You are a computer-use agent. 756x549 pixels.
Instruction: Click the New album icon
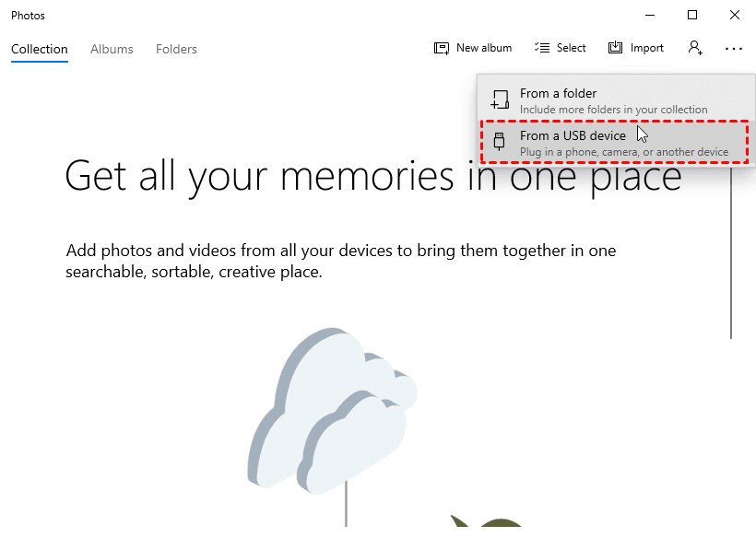(x=442, y=48)
